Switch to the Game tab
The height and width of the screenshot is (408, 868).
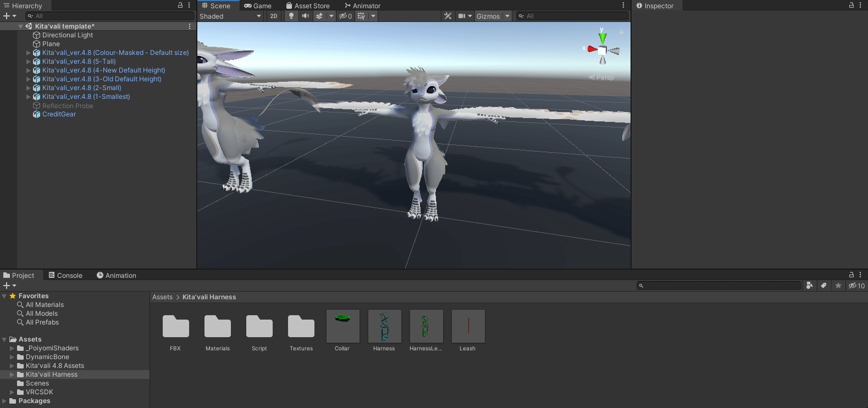click(x=258, y=5)
